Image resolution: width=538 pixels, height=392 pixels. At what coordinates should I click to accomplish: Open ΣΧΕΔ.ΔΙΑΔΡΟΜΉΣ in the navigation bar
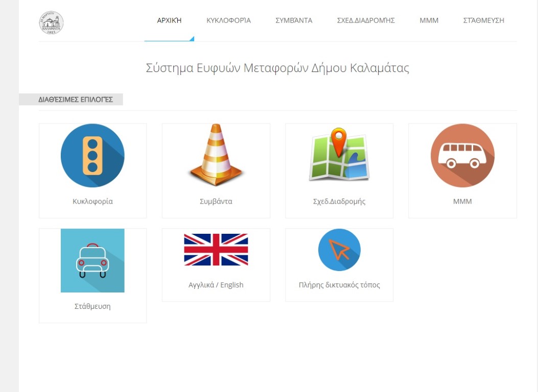click(x=366, y=20)
